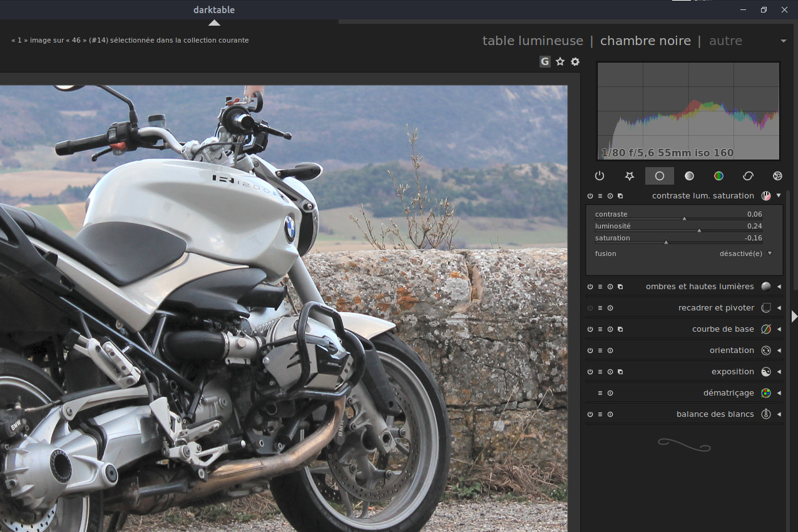The height and width of the screenshot is (532, 798).
Task: Open presets menu for contraste lum. saturation
Action: [600, 196]
